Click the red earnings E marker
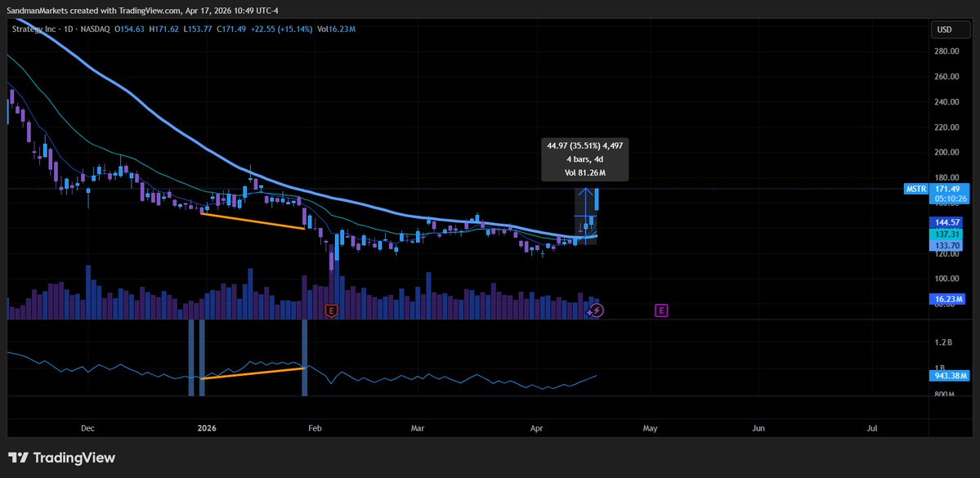This screenshot has width=980, height=478. pos(331,310)
